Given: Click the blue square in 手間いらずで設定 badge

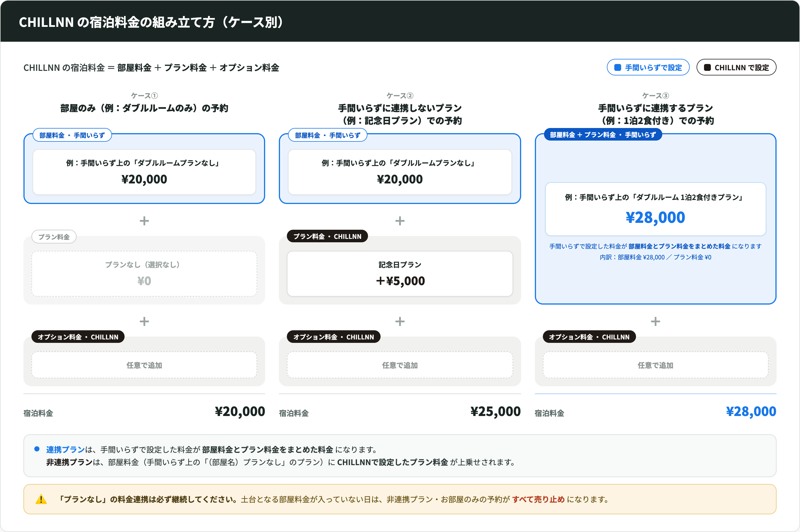Looking at the screenshot, I should pos(617,67).
